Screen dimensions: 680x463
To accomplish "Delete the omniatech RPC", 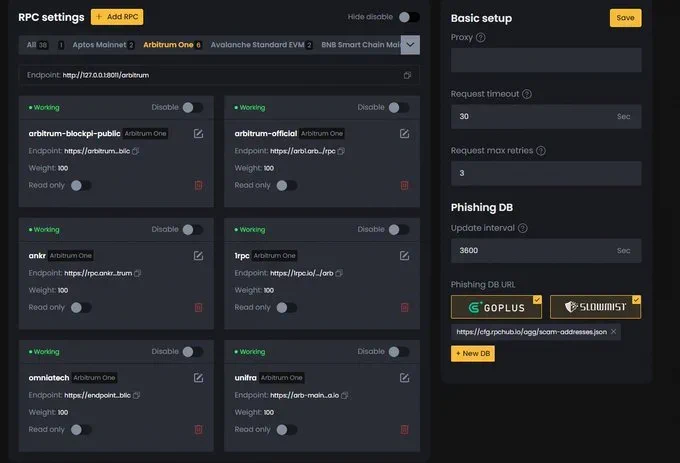I will click(198, 430).
